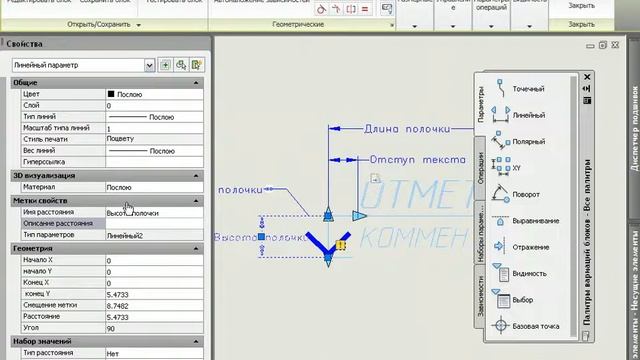Select the Точечный parameter tool

click(519, 89)
